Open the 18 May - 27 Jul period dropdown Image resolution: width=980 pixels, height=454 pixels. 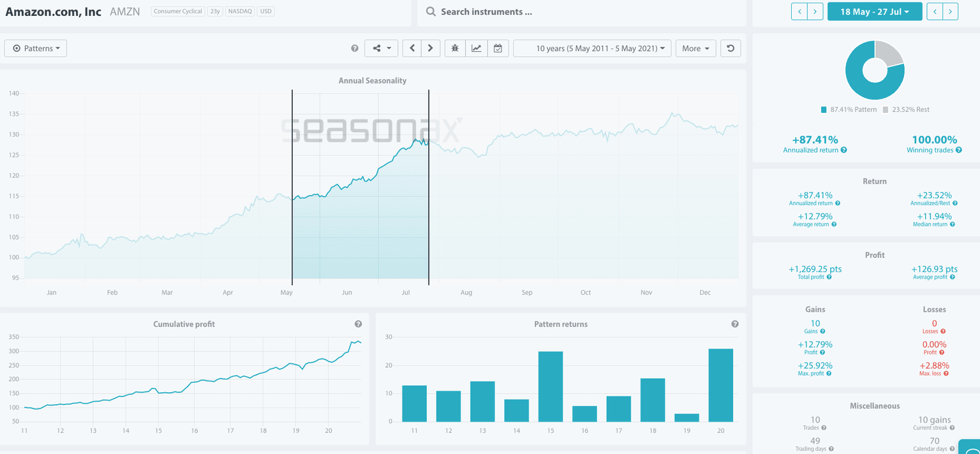(x=874, y=11)
